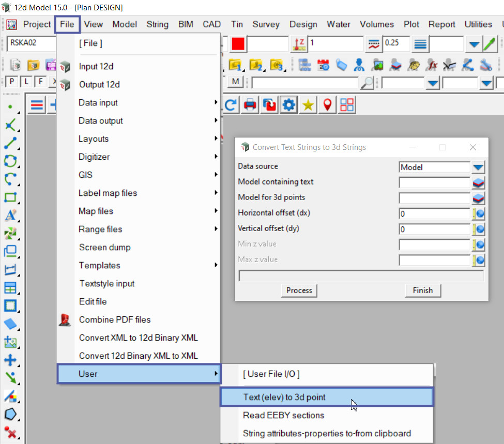Click the measure icon beside Horizontal offset field

click(x=479, y=213)
